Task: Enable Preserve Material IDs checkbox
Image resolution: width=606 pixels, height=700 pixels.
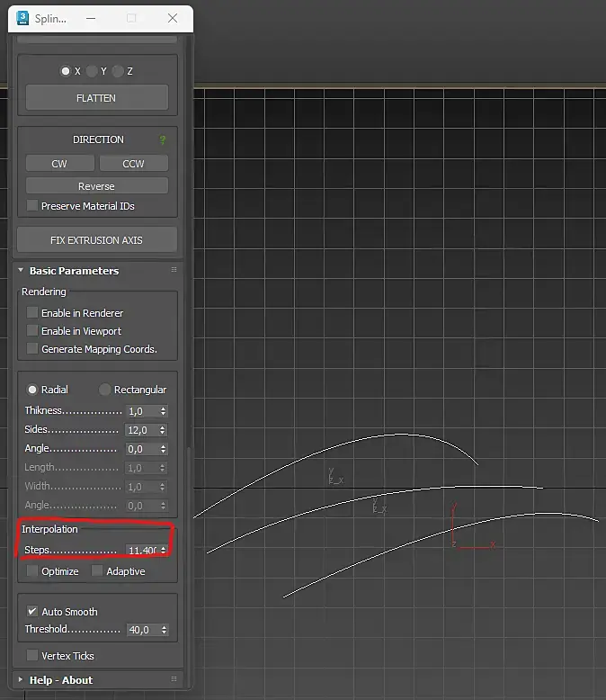Action: tap(32, 205)
